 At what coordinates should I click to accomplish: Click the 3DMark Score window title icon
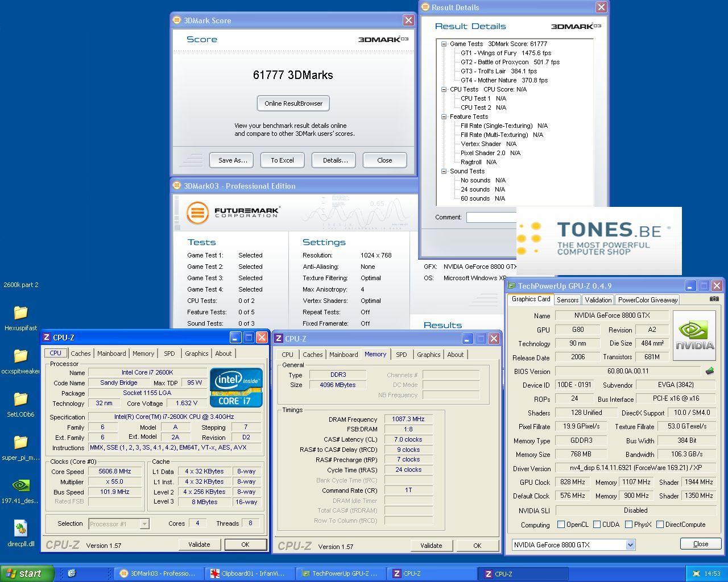coord(177,20)
